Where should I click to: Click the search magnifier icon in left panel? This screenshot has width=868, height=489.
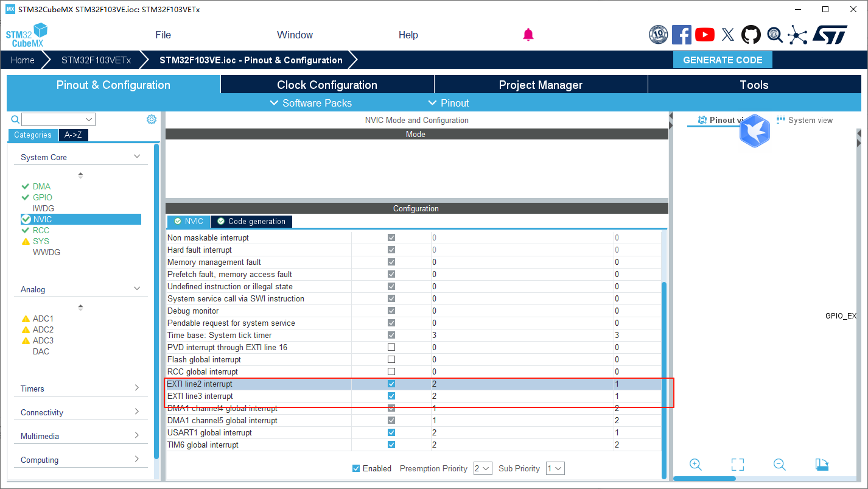click(x=15, y=119)
